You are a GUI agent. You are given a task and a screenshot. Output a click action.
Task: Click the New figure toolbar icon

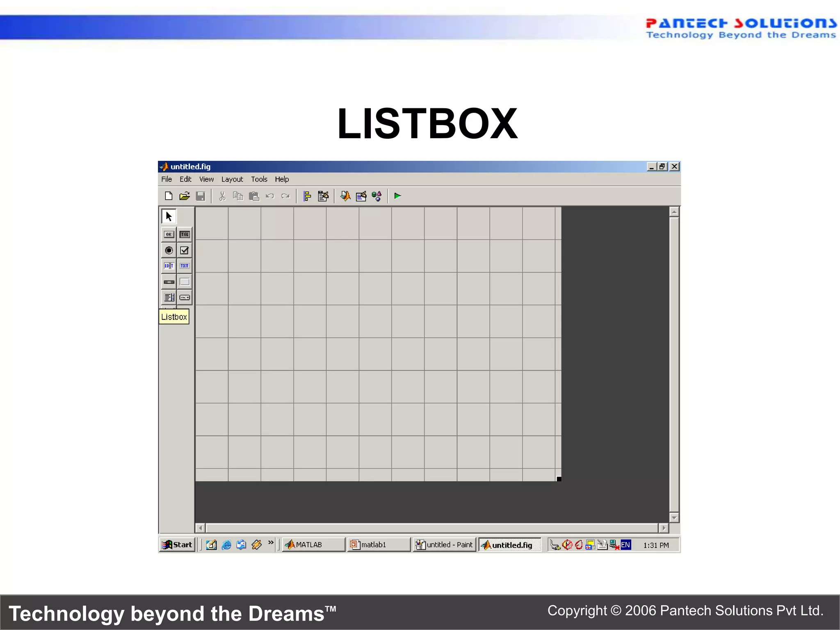[169, 196]
